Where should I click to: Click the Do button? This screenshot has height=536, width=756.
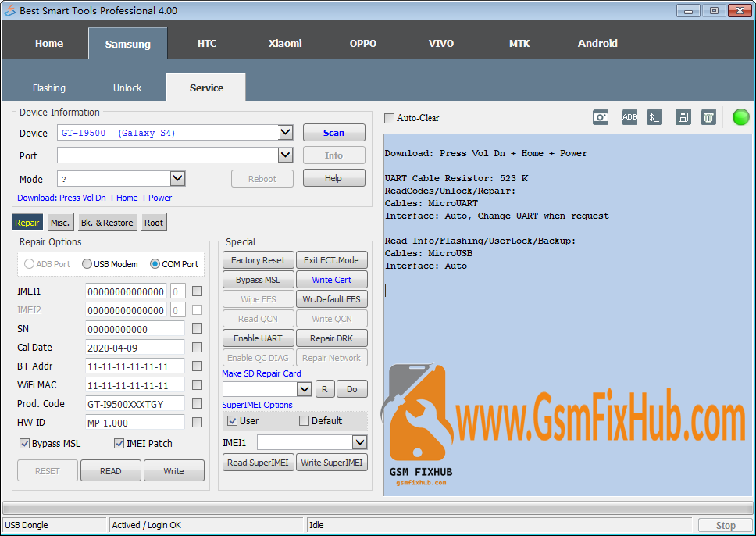tap(352, 389)
